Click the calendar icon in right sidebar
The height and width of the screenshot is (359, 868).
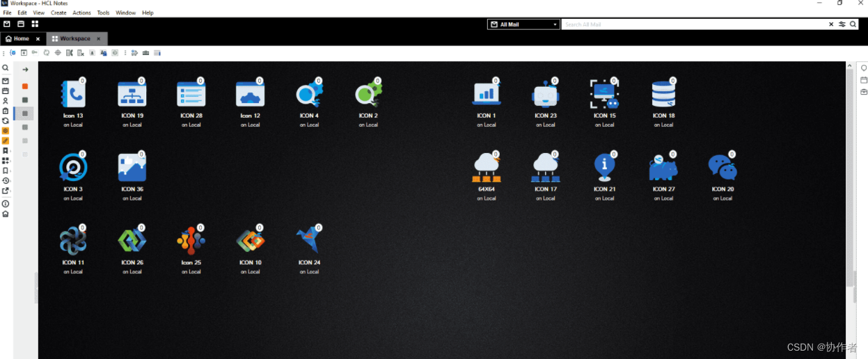point(864,80)
